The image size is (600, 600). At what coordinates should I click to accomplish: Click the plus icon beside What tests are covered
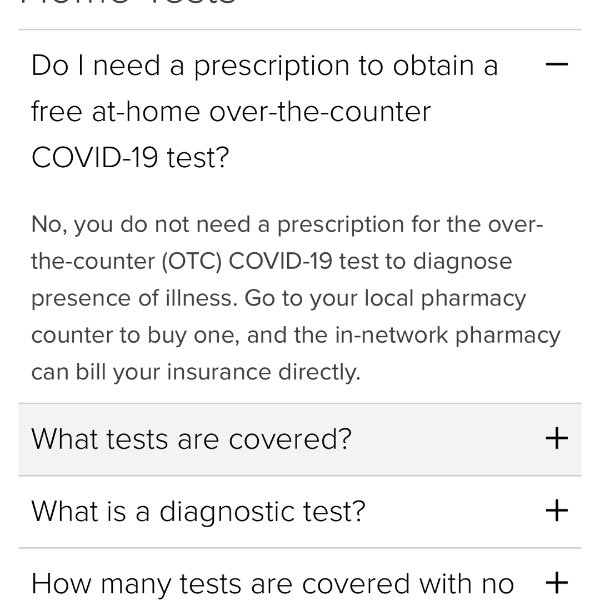[556, 438]
